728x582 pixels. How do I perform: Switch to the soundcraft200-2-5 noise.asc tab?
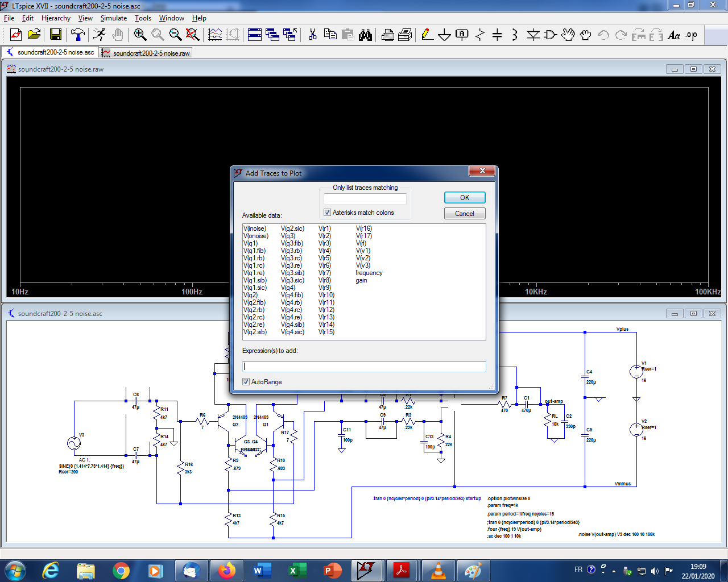click(50, 52)
